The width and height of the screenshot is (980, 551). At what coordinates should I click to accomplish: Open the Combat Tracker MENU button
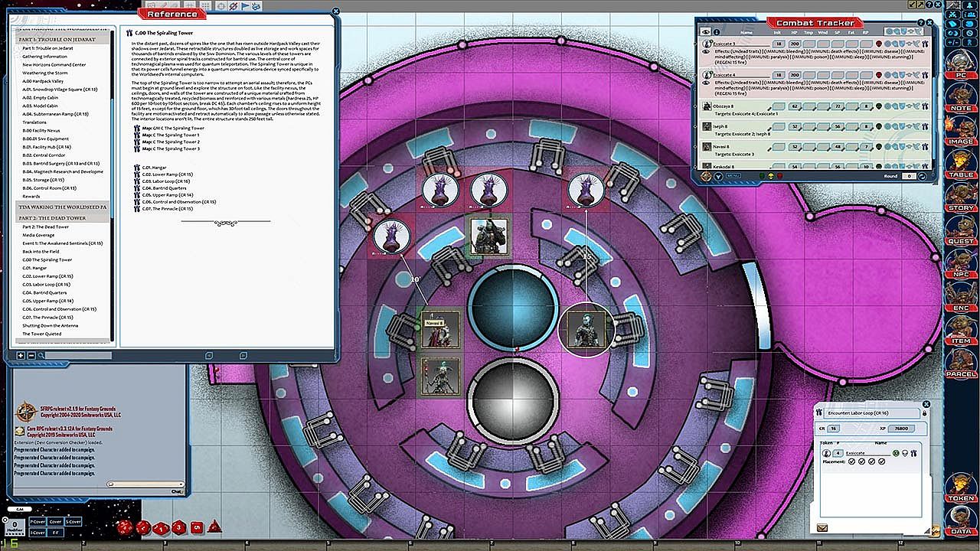point(732,176)
